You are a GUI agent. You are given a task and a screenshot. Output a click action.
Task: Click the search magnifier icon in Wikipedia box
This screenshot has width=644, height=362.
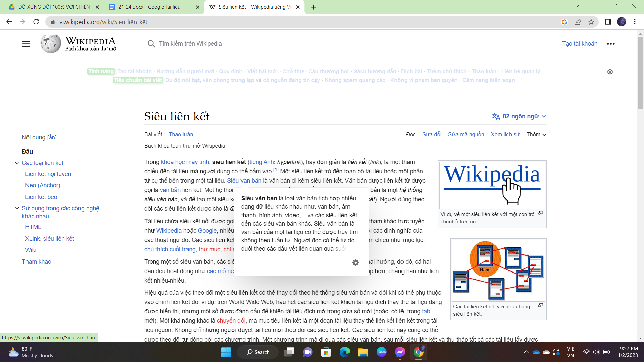[x=151, y=44]
